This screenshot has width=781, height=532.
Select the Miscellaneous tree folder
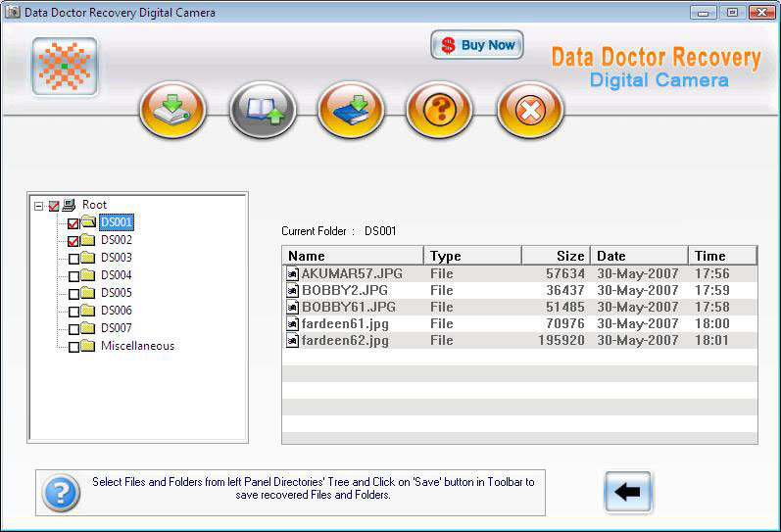coord(137,346)
